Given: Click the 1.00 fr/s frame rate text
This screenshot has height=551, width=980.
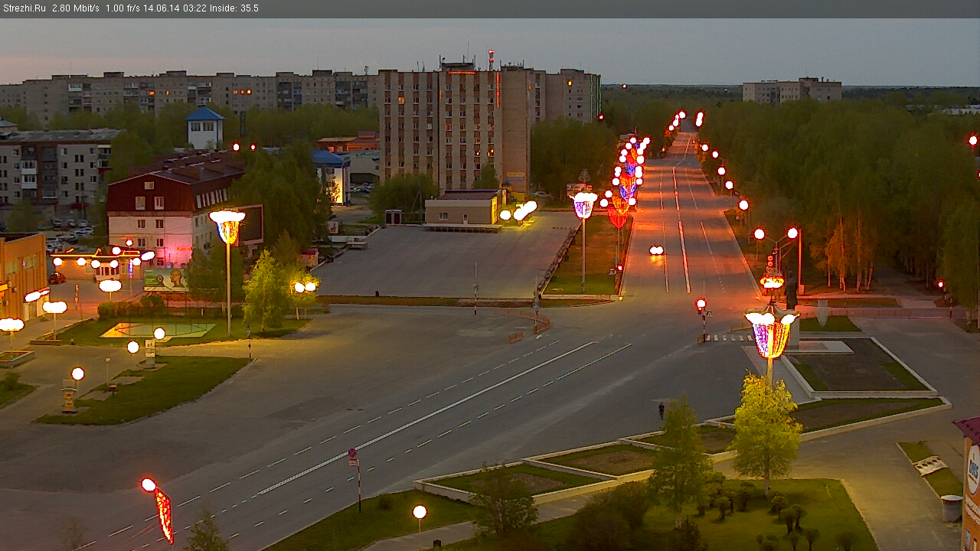Looking at the screenshot, I should point(122,8).
